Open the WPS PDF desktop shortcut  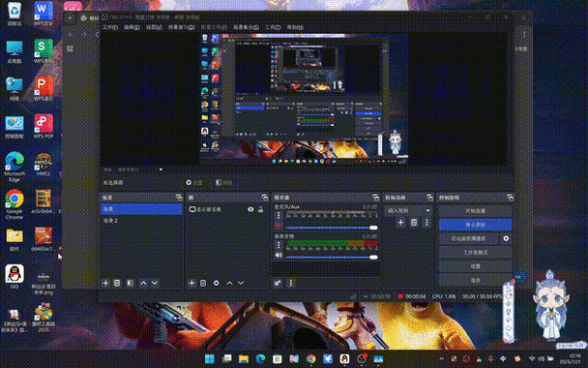tap(44, 126)
